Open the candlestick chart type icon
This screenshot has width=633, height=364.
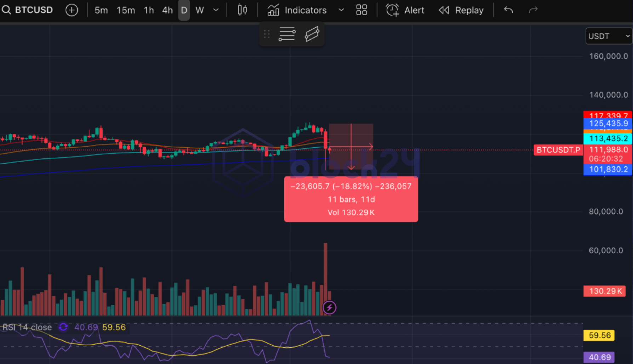point(242,10)
